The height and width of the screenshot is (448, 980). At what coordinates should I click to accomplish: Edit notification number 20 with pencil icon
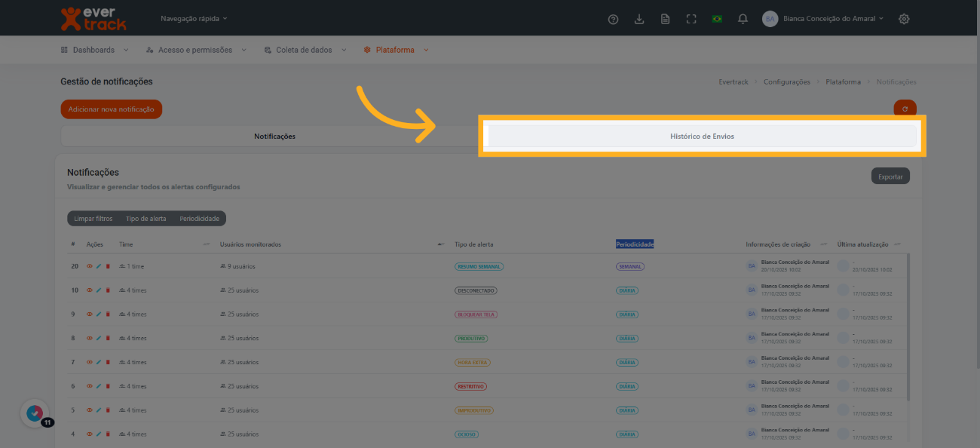99,266
